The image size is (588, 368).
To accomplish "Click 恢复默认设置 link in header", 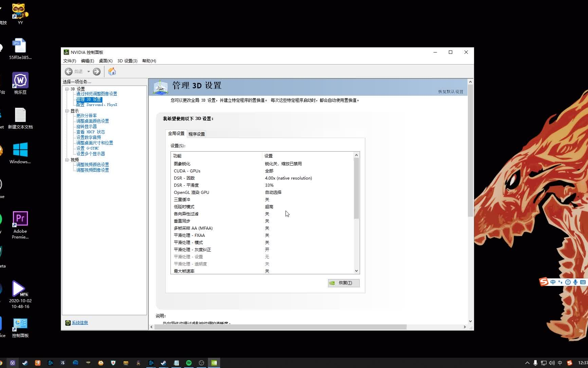I will pyautogui.click(x=451, y=92).
